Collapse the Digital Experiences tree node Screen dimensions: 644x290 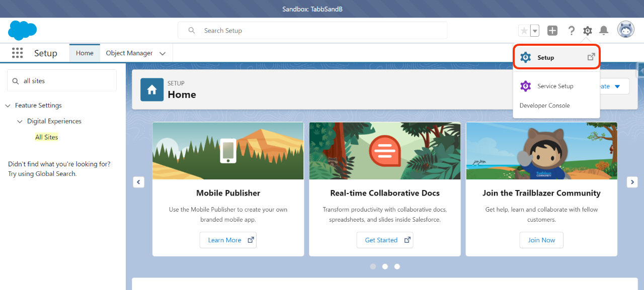(x=20, y=121)
